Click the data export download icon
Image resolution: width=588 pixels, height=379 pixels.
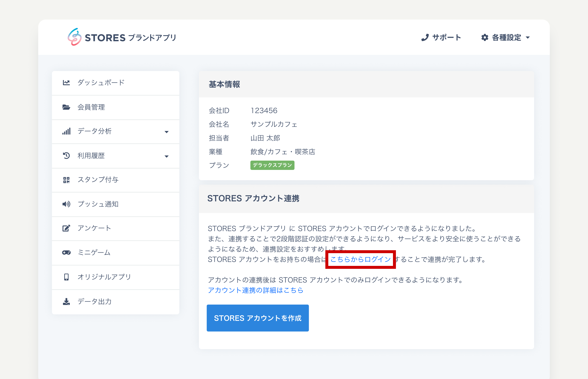click(x=66, y=301)
